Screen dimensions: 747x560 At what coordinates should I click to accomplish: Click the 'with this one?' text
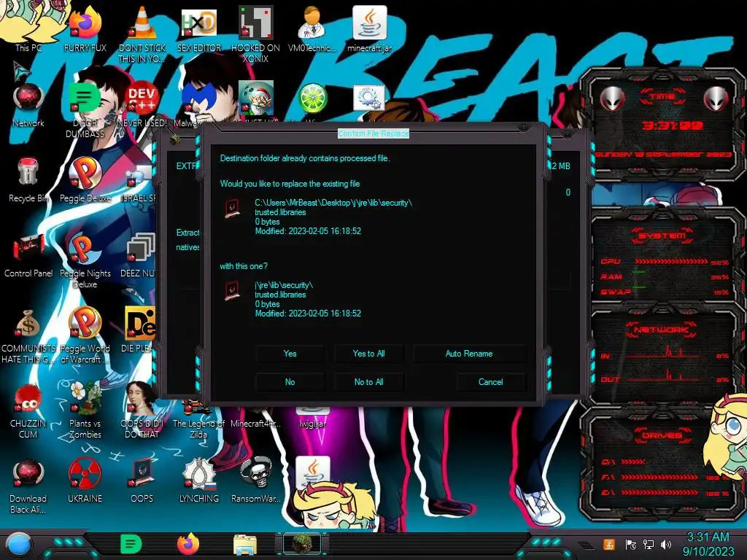pos(244,266)
